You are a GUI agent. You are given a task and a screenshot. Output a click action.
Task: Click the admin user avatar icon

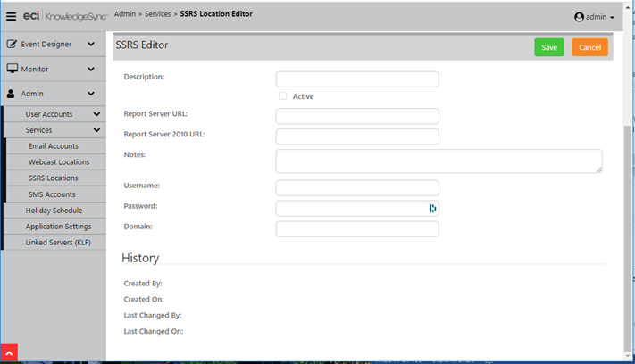[579, 17]
